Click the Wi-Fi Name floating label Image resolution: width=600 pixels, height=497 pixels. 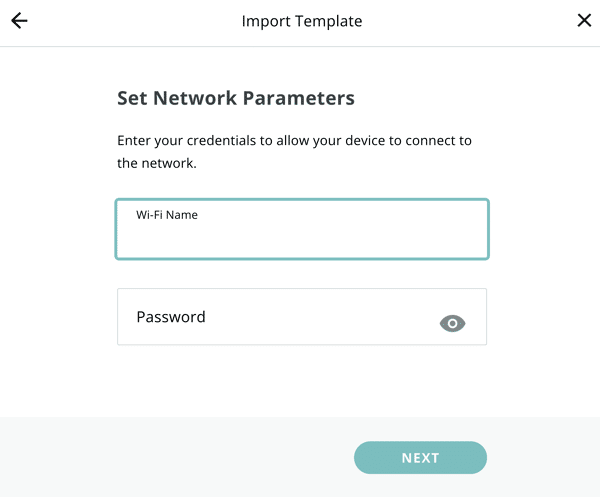(x=167, y=215)
